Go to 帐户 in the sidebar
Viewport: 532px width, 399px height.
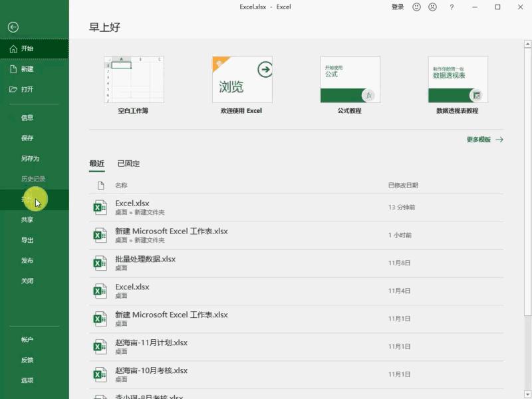[27, 340]
